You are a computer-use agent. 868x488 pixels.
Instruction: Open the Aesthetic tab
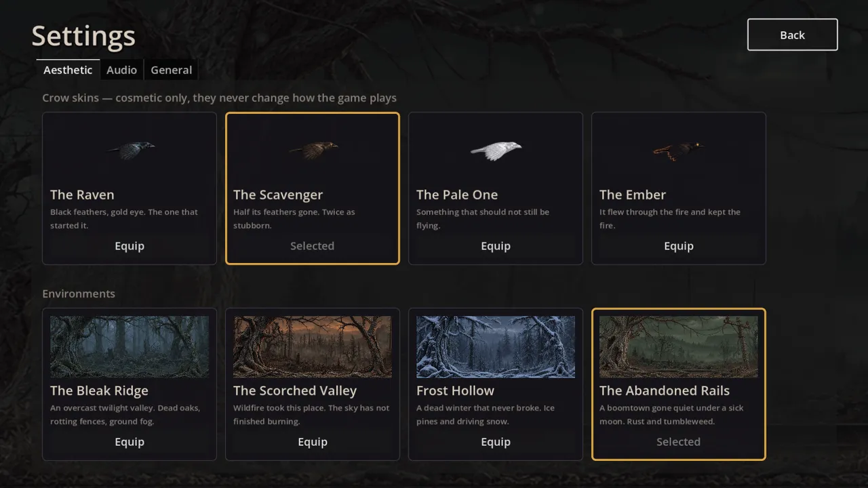[68, 70]
